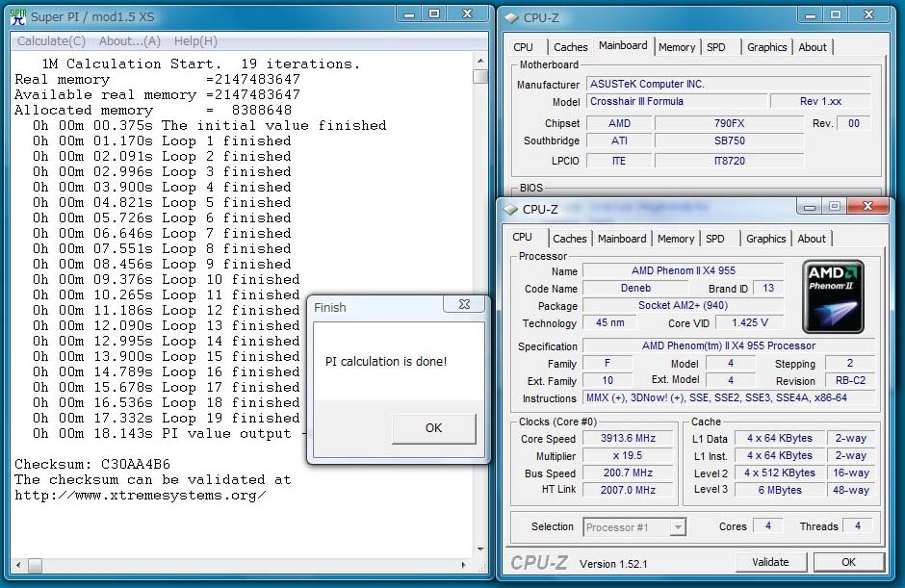
Task: Click the back CPU-Z window's title bar icon
Action: pyautogui.click(x=511, y=17)
